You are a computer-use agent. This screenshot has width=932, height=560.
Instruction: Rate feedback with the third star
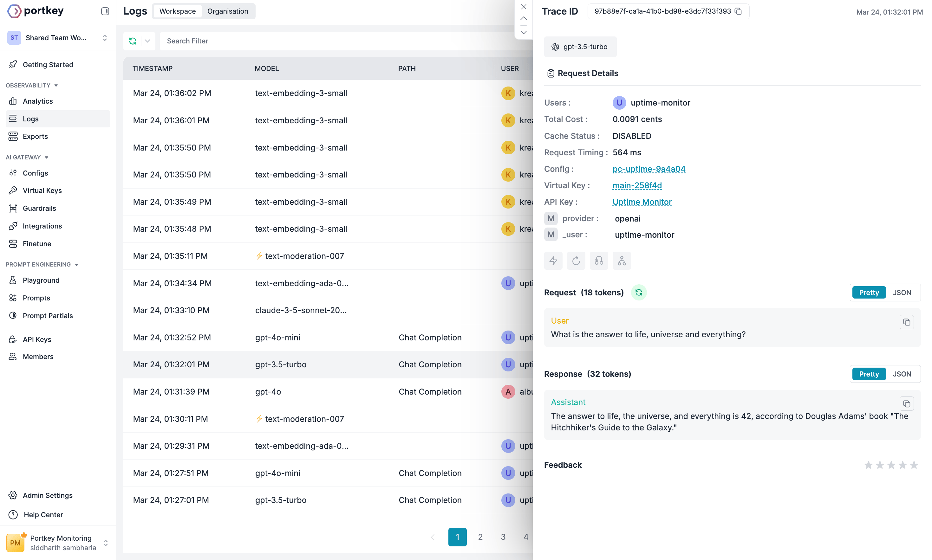[x=891, y=465]
